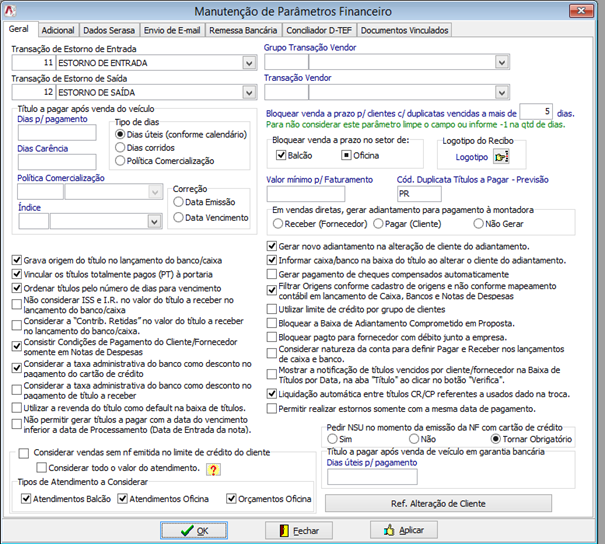The width and height of the screenshot is (605, 544).
Task: Click the Dias úteis p/ pagamento field
Action: 372,477
